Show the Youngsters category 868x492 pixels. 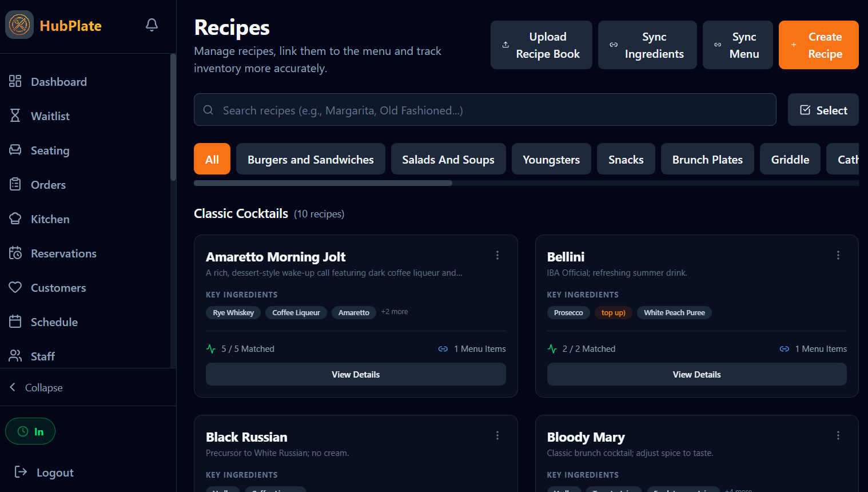pyautogui.click(x=551, y=159)
